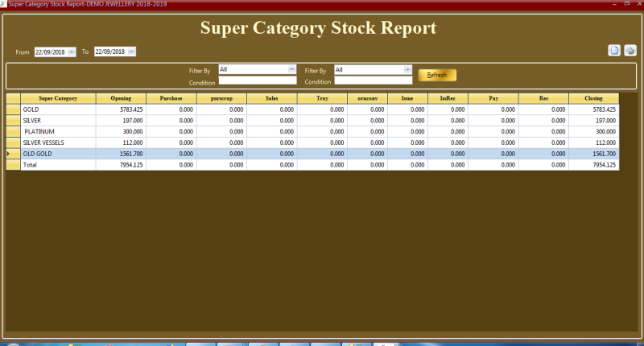Click the Total row's closing value
The height and width of the screenshot is (346, 644).
click(x=593, y=164)
